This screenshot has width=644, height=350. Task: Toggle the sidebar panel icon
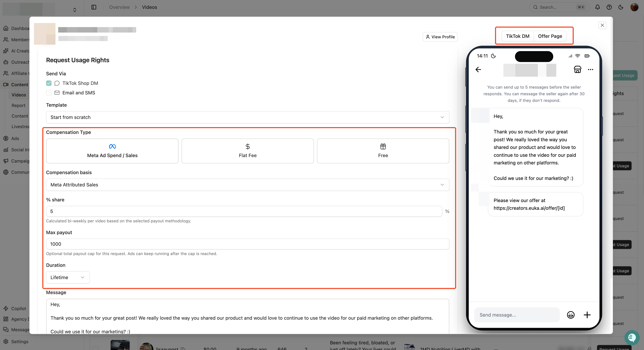tap(94, 7)
